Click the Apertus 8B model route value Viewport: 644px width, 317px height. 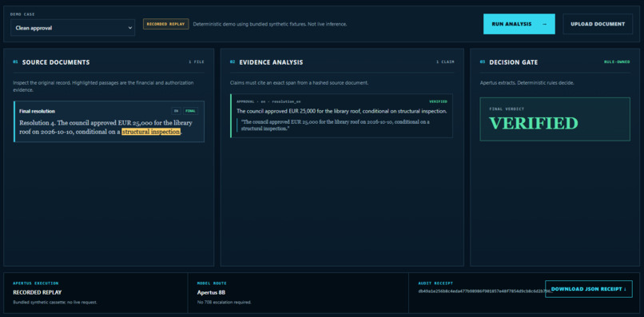(x=211, y=293)
